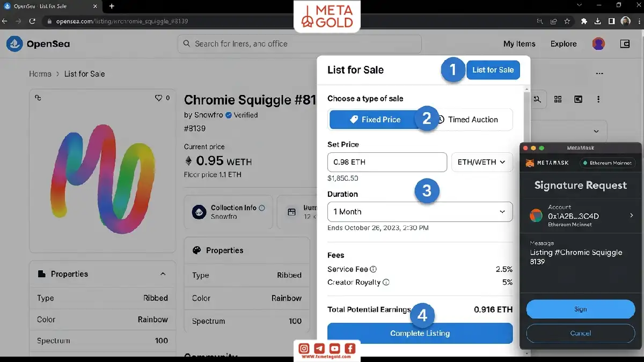Screen dimensions: 644x362
Task: Toggle Chrome side panel icon
Action: [611, 21]
